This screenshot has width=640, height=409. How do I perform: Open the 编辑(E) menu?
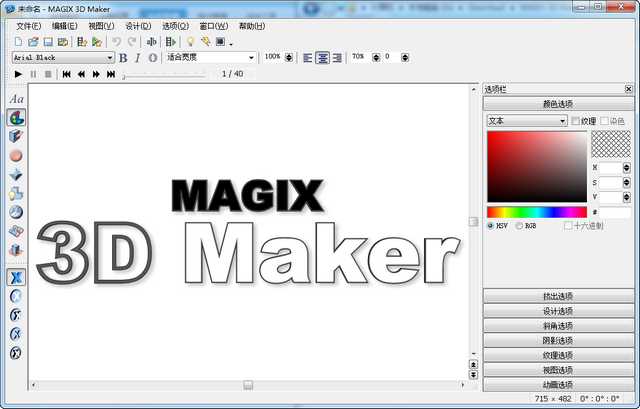[64, 26]
